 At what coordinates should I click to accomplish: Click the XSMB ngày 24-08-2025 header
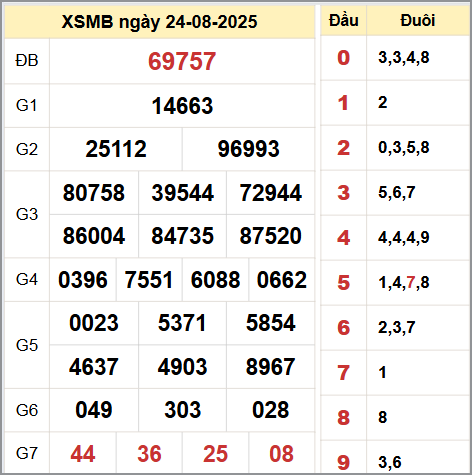pyautogui.click(x=159, y=22)
